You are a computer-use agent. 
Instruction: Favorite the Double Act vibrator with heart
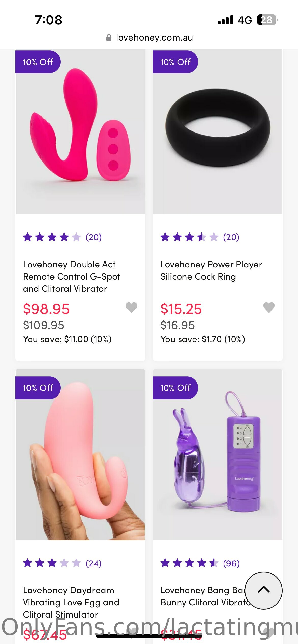coord(131,308)
